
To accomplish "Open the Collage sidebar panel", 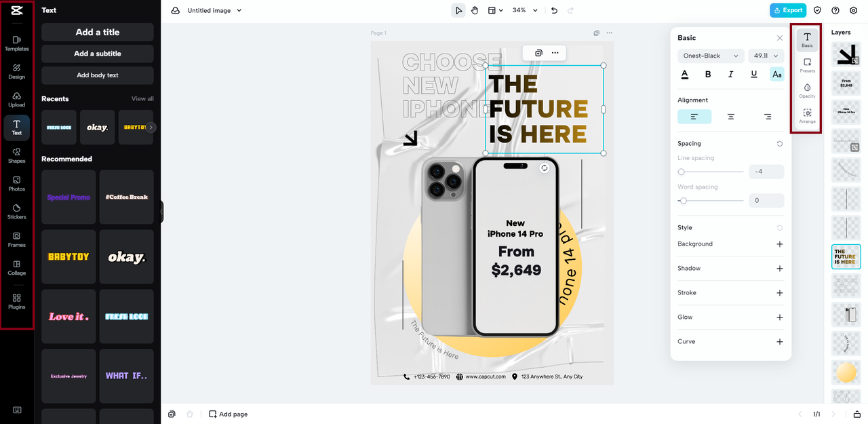I will 17,268.
